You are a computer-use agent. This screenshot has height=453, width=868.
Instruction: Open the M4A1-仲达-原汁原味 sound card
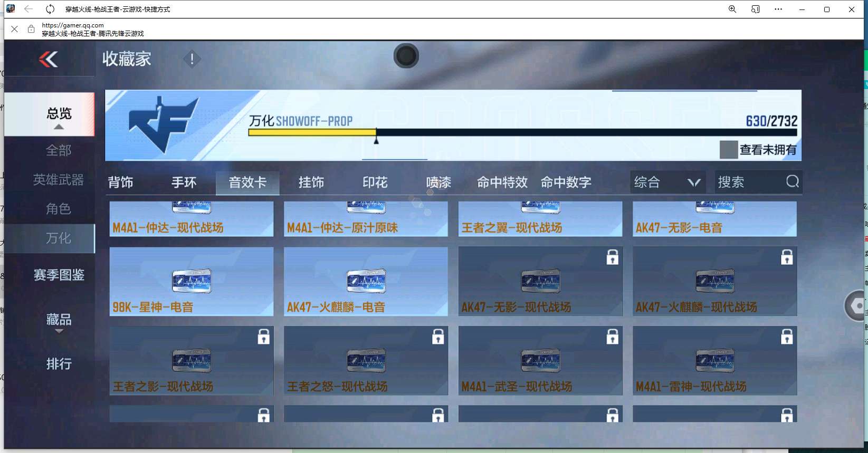pos(366,219)
